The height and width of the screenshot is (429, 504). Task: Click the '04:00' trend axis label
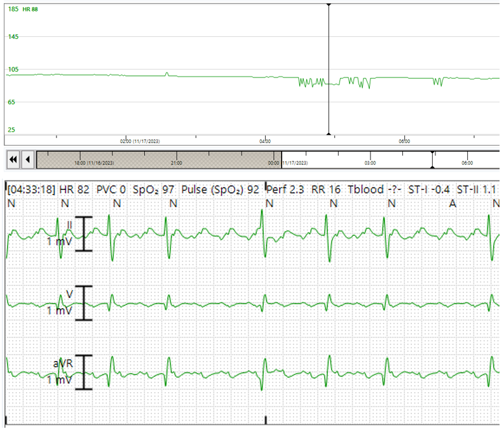pyautogui.click(x=265, y=141)
